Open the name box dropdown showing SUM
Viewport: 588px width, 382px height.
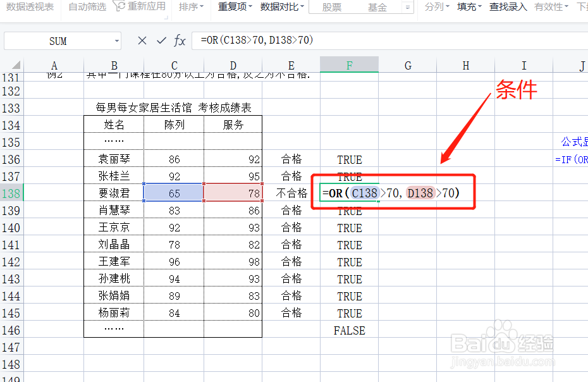coord(116,40)
